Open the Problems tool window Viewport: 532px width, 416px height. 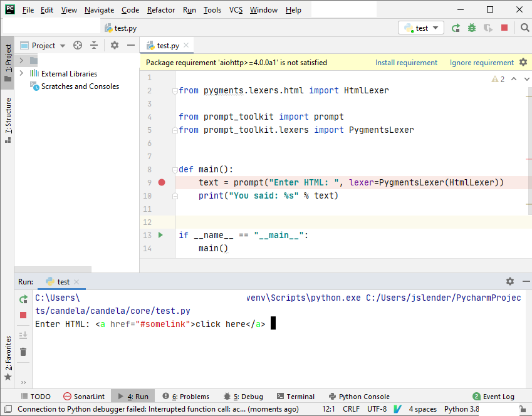(x=185, y=397)
